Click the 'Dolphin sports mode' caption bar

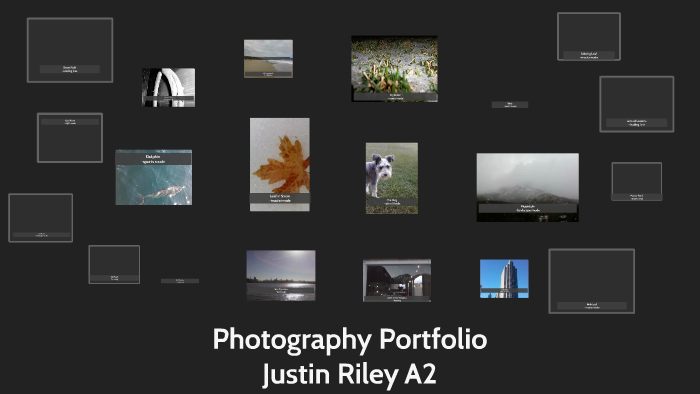click(154, 159)
